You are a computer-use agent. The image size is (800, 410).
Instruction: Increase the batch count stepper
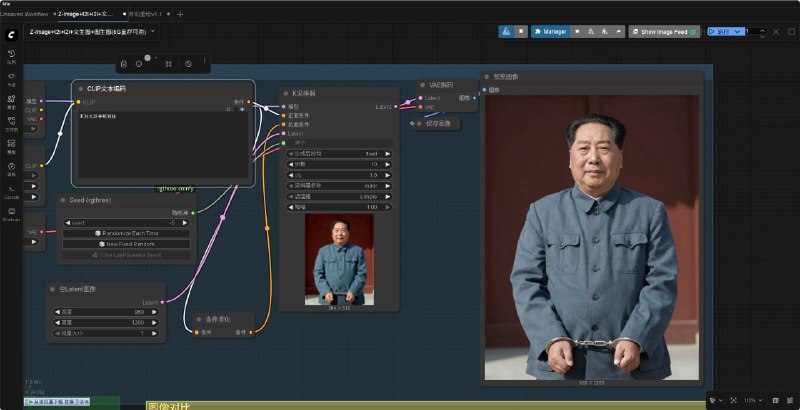point(762,30)
